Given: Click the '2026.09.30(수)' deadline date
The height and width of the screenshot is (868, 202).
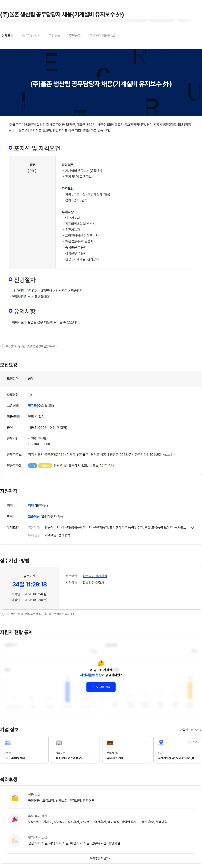Looking at the screenshot, I should pyautogui.click(x=36, y=600).
